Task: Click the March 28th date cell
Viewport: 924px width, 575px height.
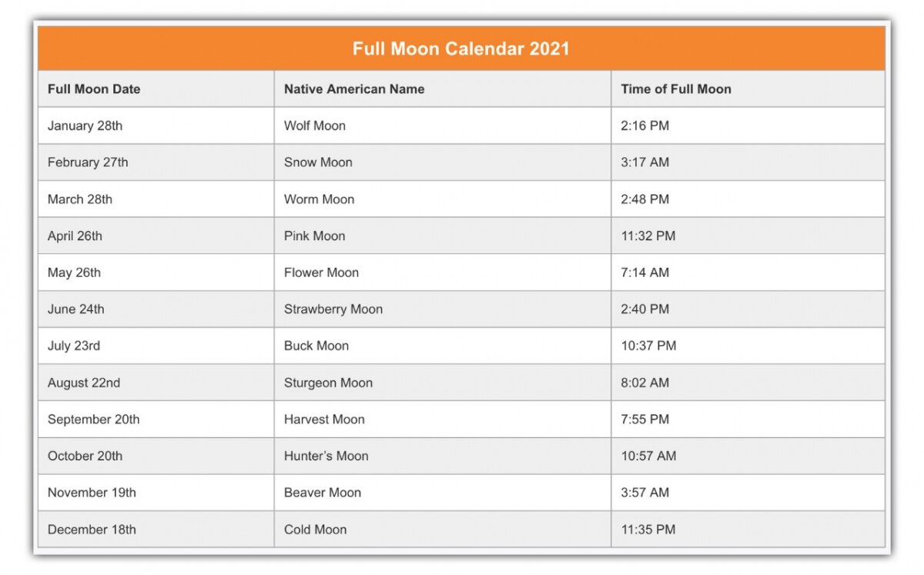Action: coord(80,199)
